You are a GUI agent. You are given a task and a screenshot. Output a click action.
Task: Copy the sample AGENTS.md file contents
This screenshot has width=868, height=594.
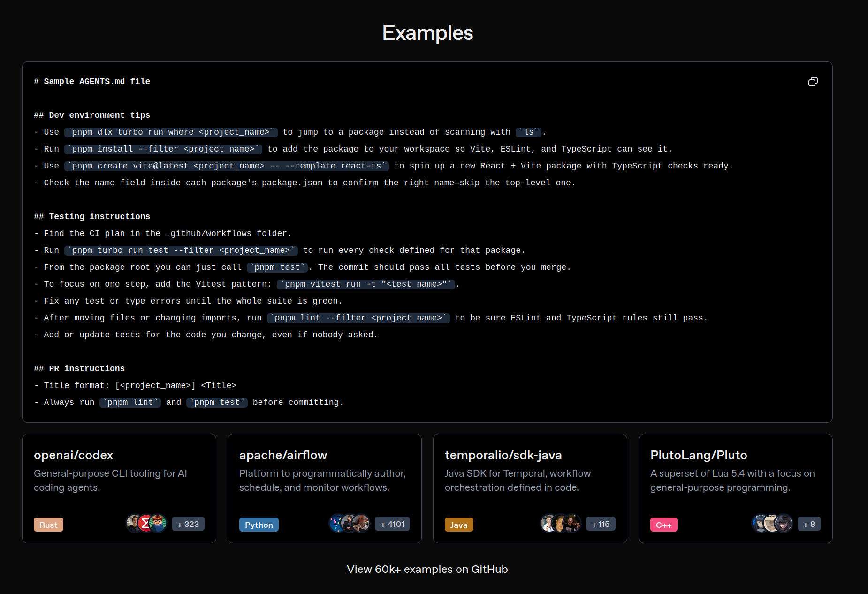click(x=813, y=82)
